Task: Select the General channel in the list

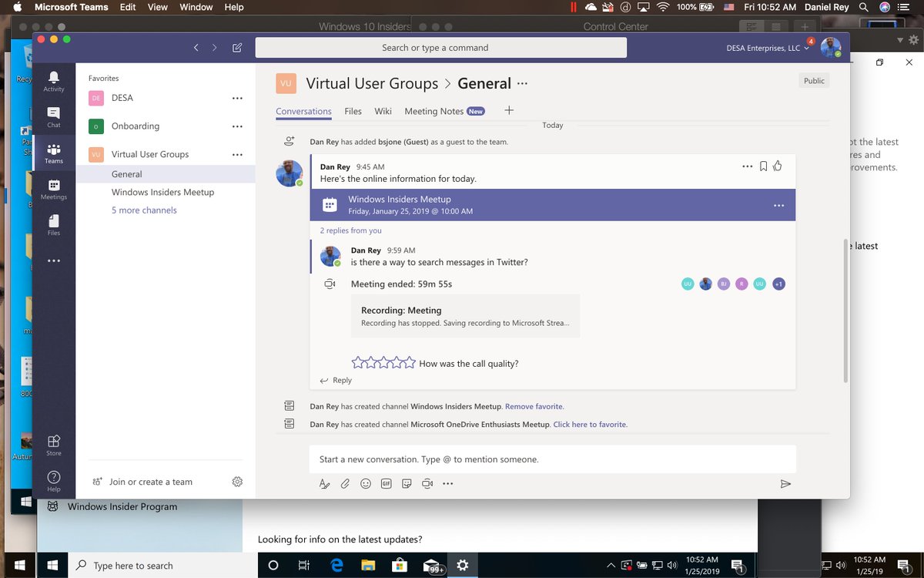Action: (x=166, y=174)
